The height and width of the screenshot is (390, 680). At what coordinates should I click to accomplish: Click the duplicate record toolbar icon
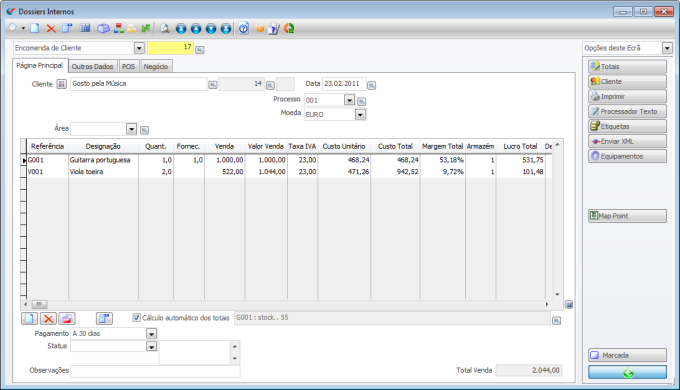coord(67,28)
